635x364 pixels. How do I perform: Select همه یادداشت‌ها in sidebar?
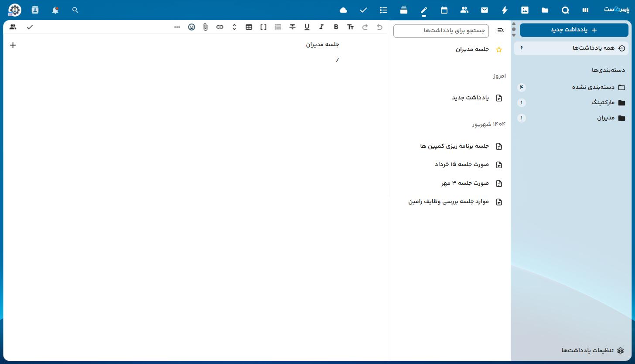(x=572, y=48)
